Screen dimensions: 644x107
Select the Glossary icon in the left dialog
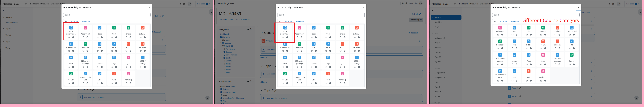[143, 44]
